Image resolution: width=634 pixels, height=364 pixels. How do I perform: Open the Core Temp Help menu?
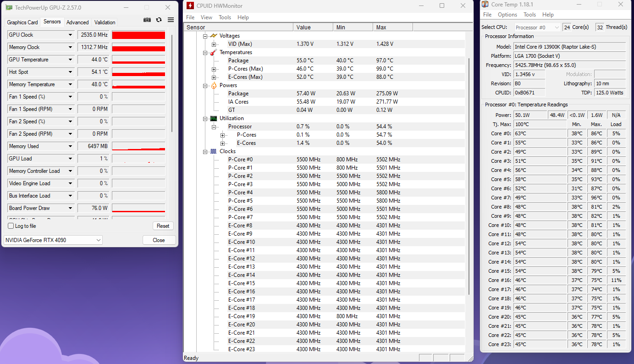(x=548, y=15)
